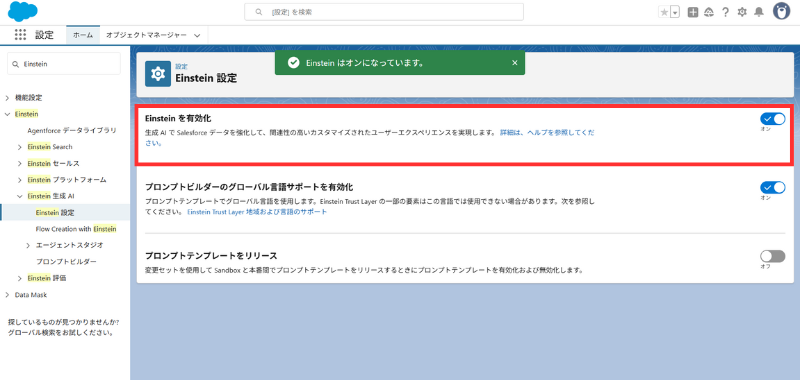Expand the Einstein Search node
This screenshot has width=800, height=380.
pyautogui.click(x=19, y=147)
